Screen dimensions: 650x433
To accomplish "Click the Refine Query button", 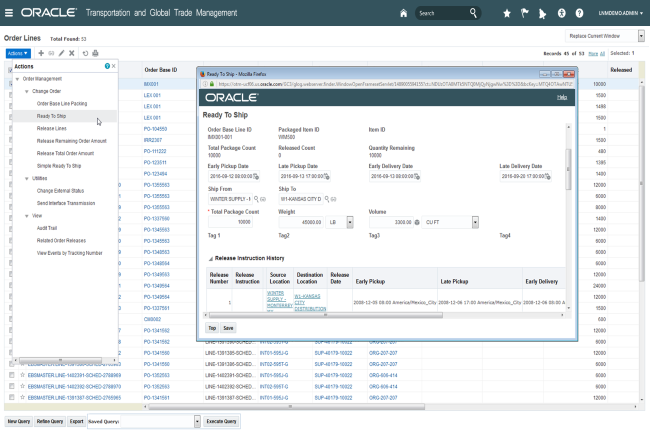I will [50, 421].
